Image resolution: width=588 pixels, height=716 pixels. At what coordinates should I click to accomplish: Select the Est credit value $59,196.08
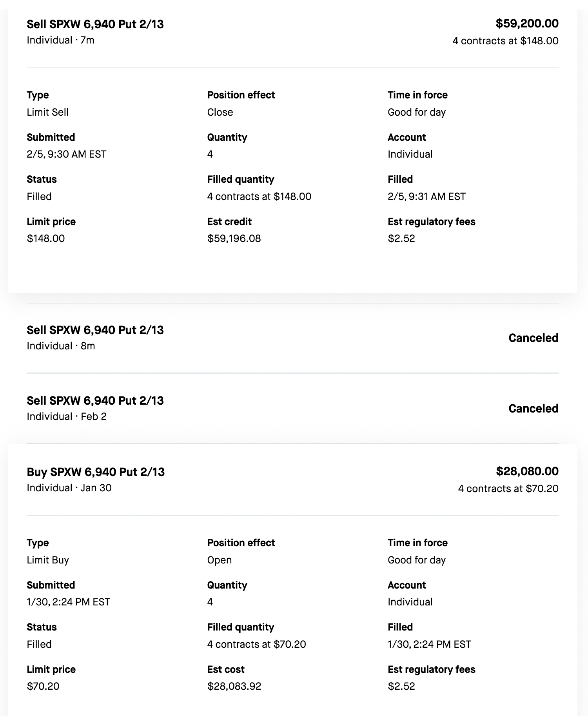[234, 238]
